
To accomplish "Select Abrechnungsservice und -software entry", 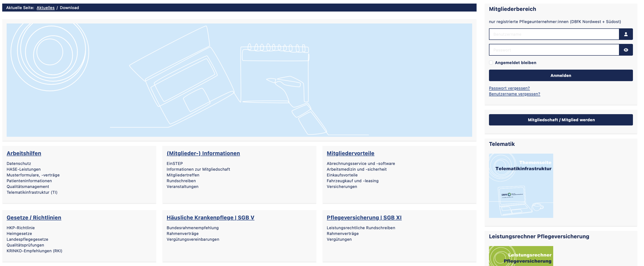I will 361,163.
